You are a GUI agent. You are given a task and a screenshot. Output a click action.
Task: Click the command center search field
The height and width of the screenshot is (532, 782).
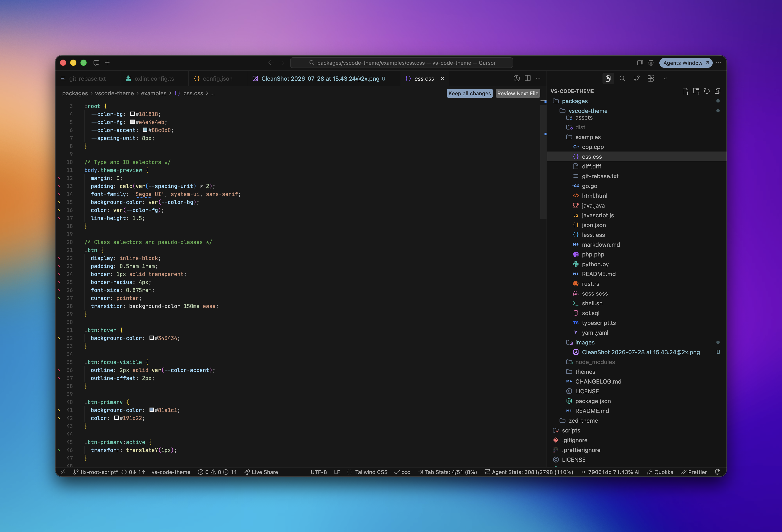click(x=401, y=63)
